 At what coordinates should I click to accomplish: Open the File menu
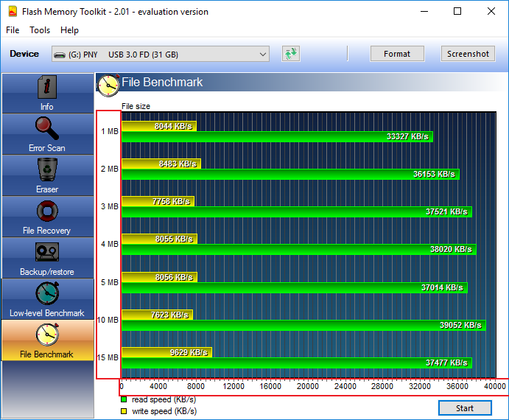click(x=13, y=30)
